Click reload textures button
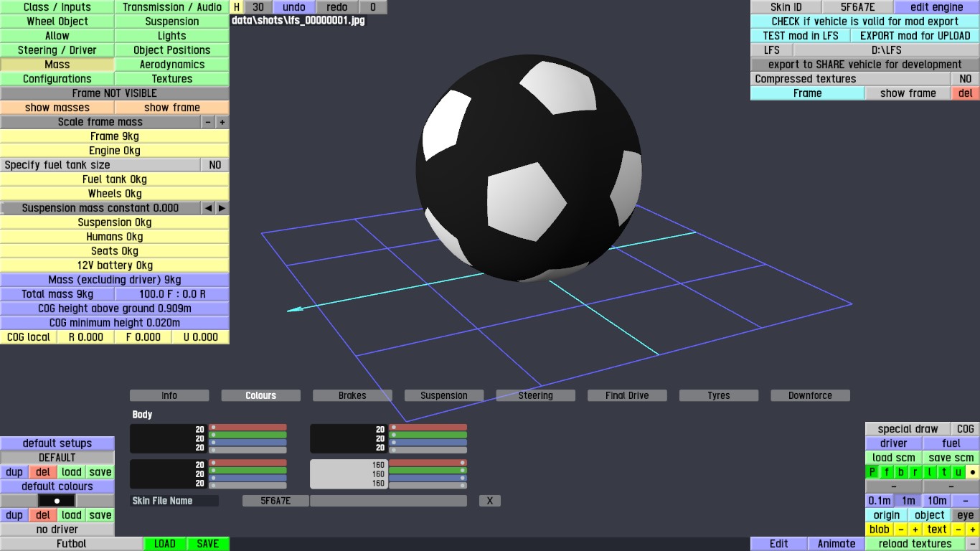This screenshot has height=551, width=980. coord(915,544)
